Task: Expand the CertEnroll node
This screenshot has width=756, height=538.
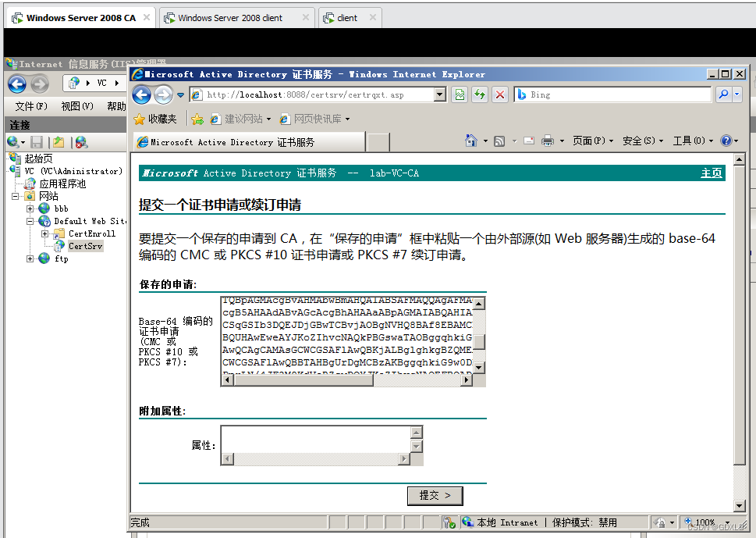Action: tap(44, 233)
